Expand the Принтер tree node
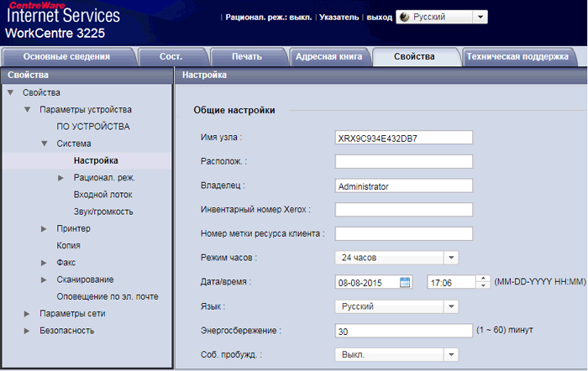The width and height of the screenshot is (588, 371). pos(44,228)
